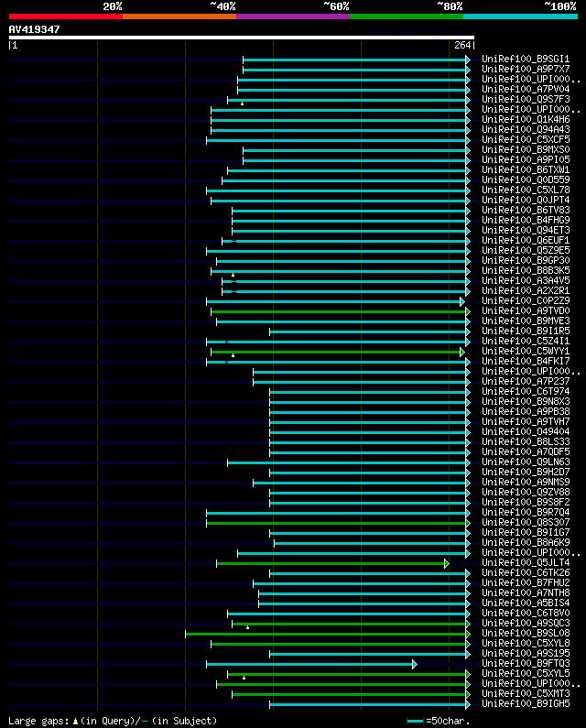The image size is (586, 728).
Task: Open hit UniRef100_Q1K4H6
Action: coord(526,119)
